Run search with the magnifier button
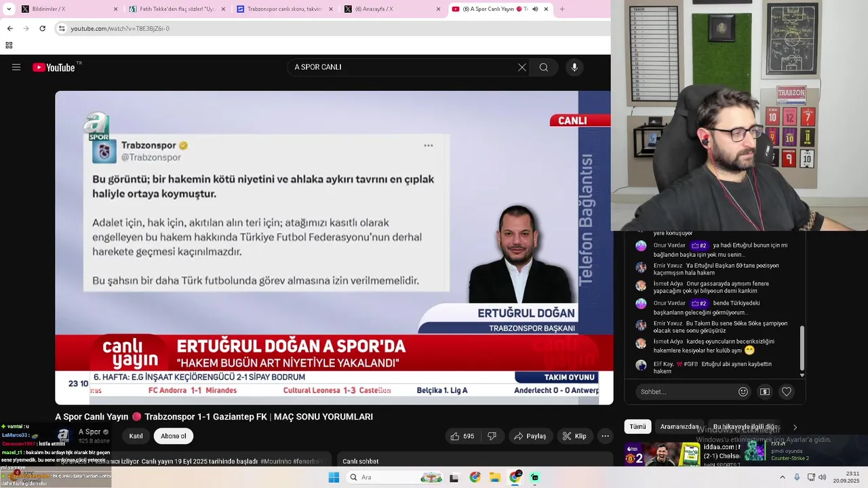Viewport: 868px width, 488px height. pos(544,67)
